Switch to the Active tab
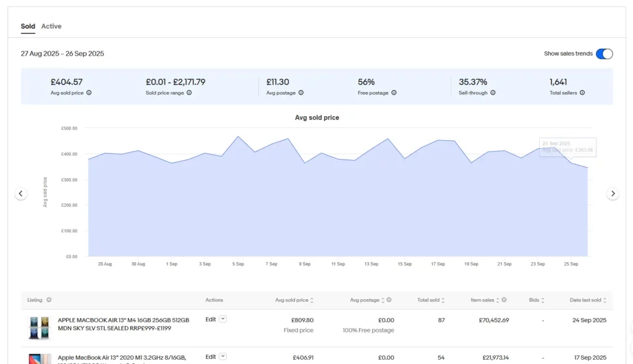The height and width of the screenshot is (364, 633). [51, 26]
